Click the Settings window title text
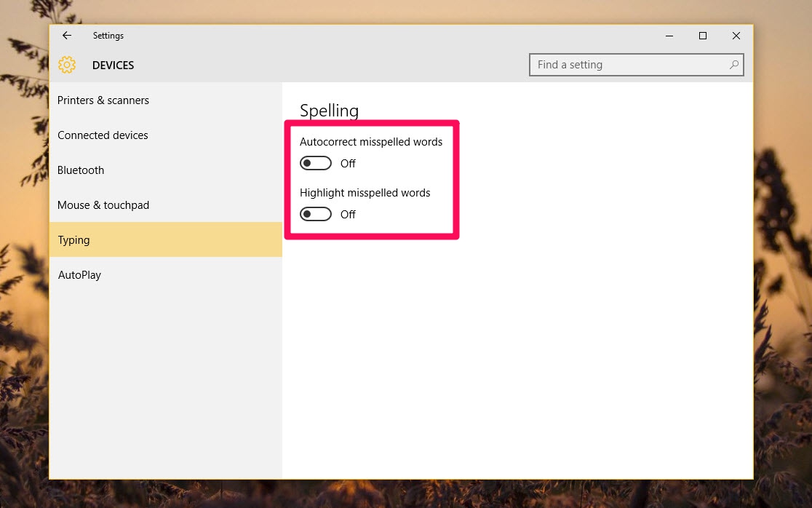This screenshot has width=812, height=508. click(x=108, y=35)
